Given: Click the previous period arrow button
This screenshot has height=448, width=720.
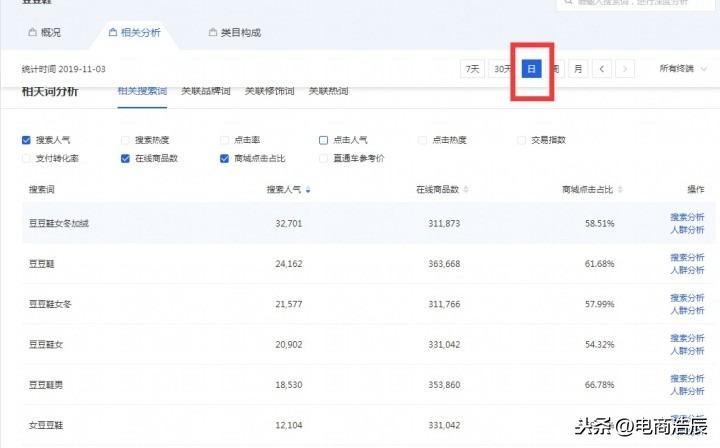Looking at the screenshot, I should pos(602,69).
